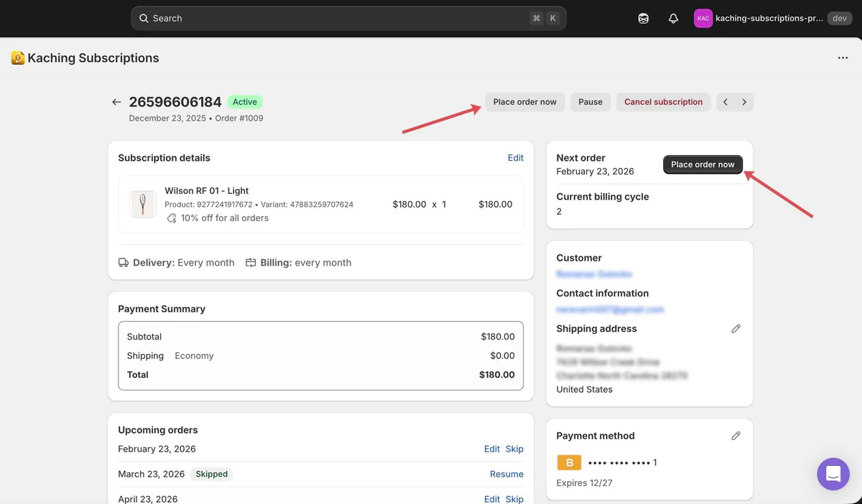Click the back arrow beside subscription 26596606184
The image size is (862, 504).
pos(116,102)
